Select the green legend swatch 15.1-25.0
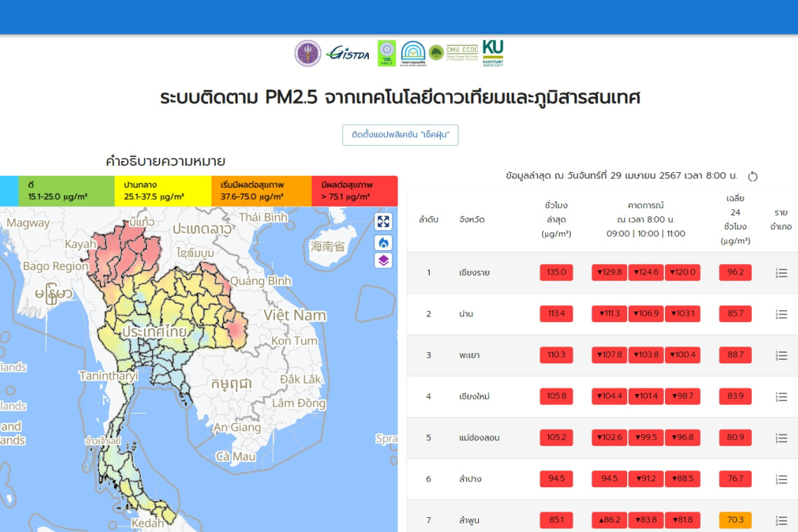Image resolution: width=798 pixels, height=532 pixels. pos(66,191)
